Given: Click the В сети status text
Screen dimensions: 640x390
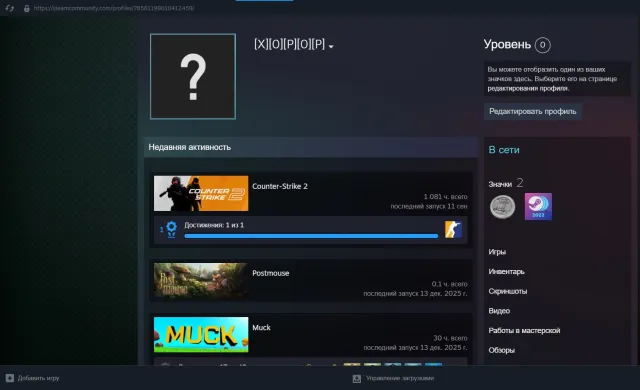Looking at the screenshot, I should (504, 150).
